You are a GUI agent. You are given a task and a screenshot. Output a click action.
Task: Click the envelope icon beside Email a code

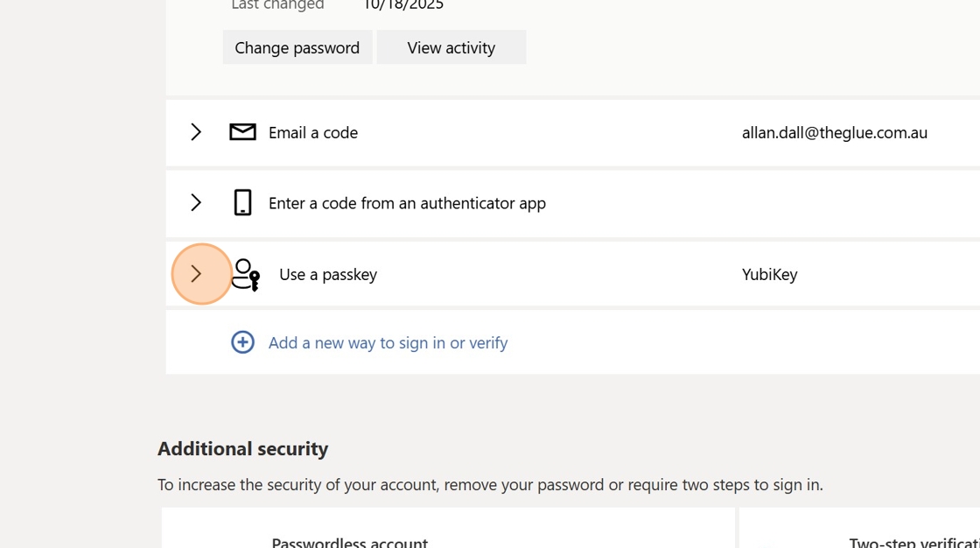tap(242, 132)
